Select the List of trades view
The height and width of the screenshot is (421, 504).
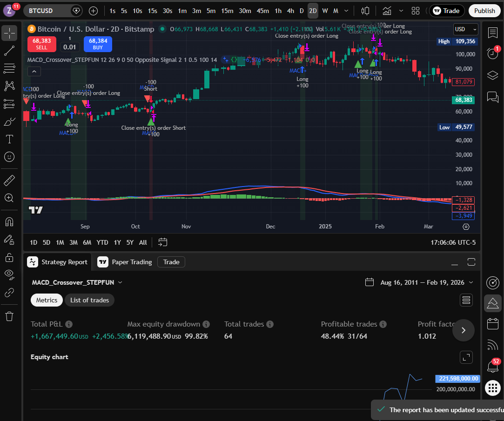pyautogui.click(x=89, y=300)
